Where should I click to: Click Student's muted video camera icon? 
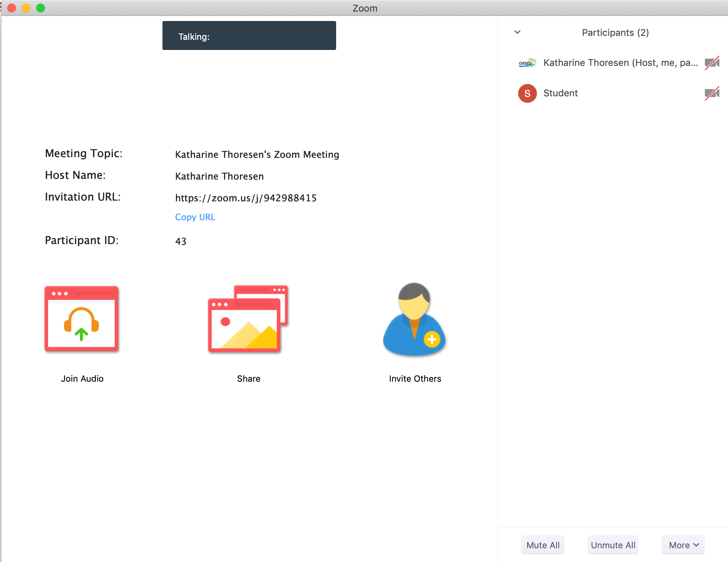[712, 93]
